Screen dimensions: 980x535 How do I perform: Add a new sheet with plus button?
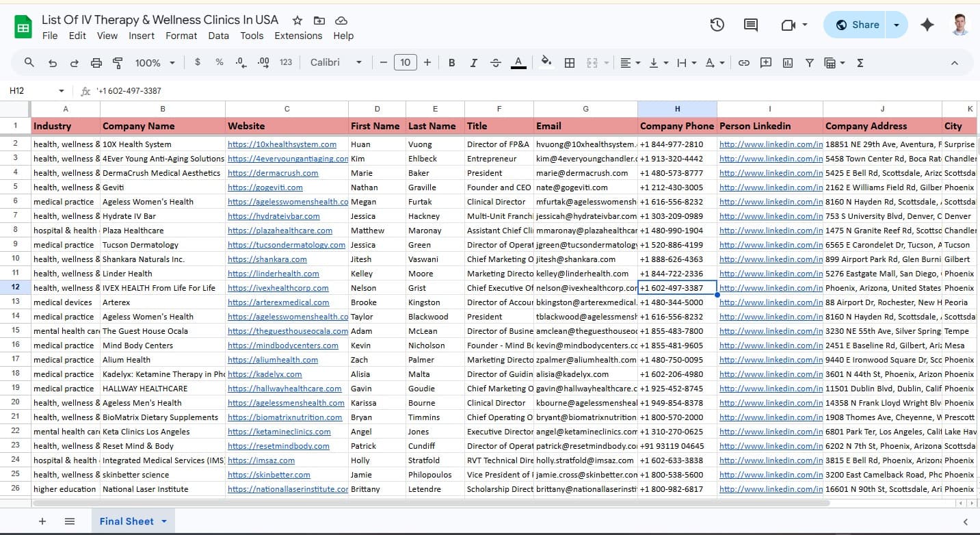42,521
